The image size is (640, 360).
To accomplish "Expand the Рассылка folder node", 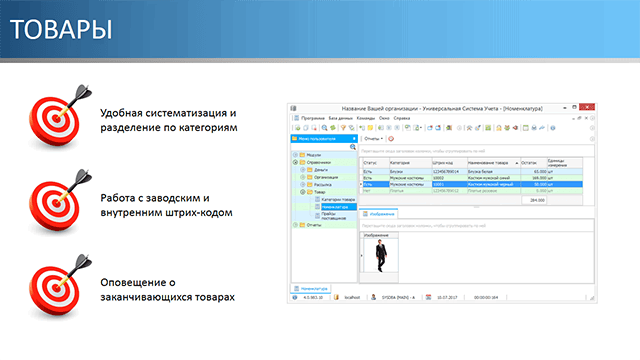I will [303, 184].
